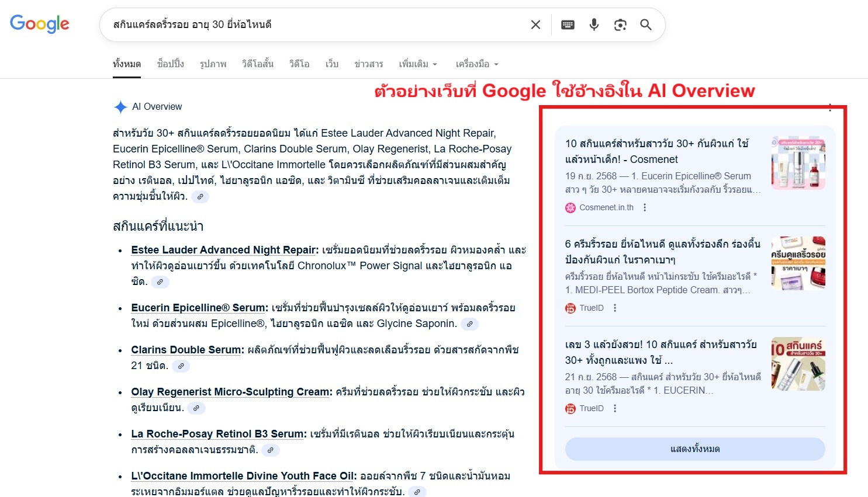Open the Cosmenet 10 skincare article link
The image size is (868, 497).
coord(656,151)
